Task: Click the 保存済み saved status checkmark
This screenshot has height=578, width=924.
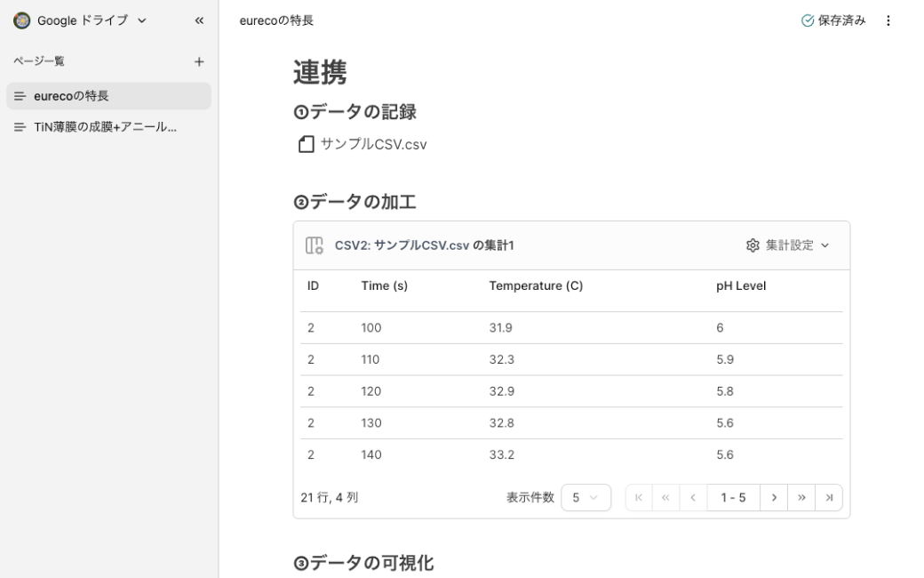Action: tap(808, 20)
